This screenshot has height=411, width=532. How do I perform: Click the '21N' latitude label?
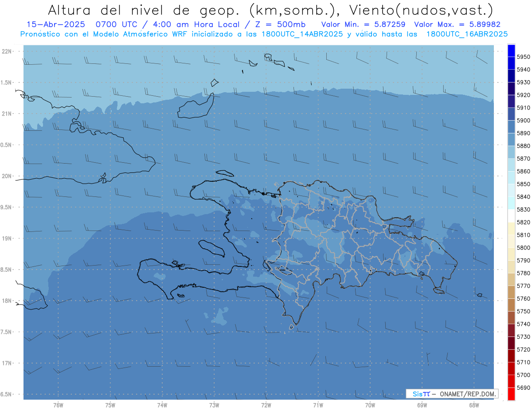point(6,114)
